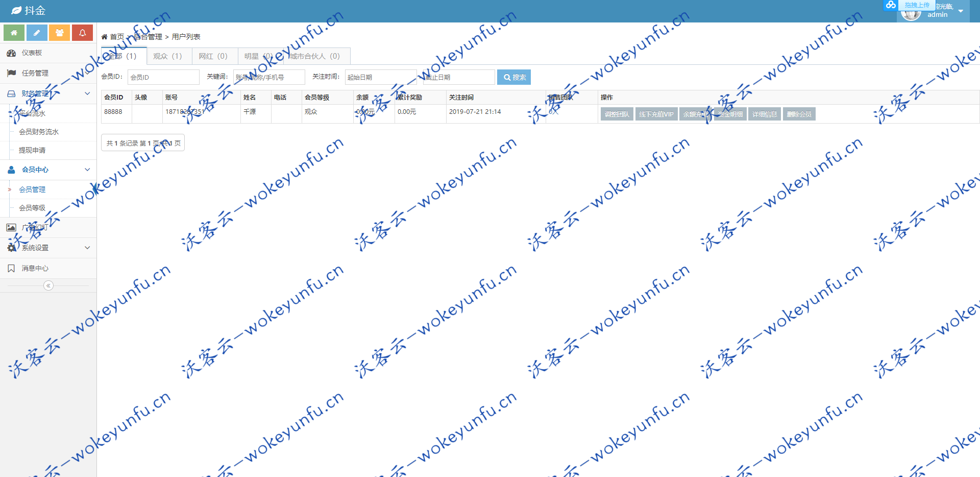Open 任务管理 in the sidebar
Viewport: 980px width, 477px height.
point(48,73)
